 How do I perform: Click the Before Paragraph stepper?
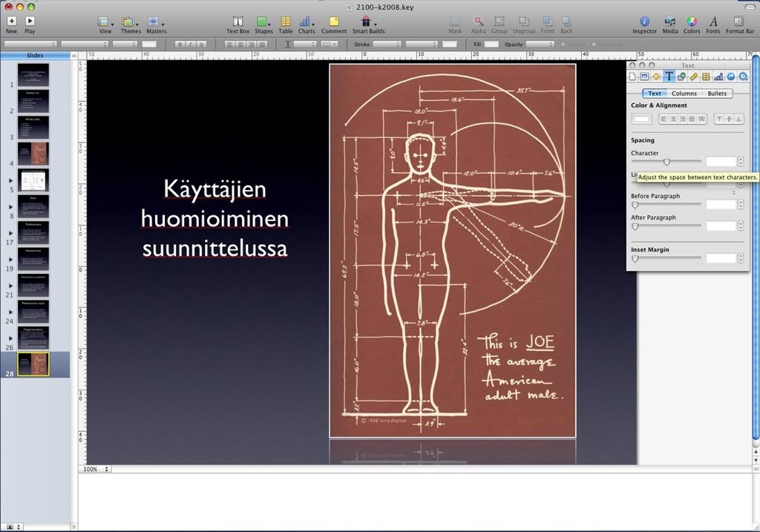(x=741, y=205)
